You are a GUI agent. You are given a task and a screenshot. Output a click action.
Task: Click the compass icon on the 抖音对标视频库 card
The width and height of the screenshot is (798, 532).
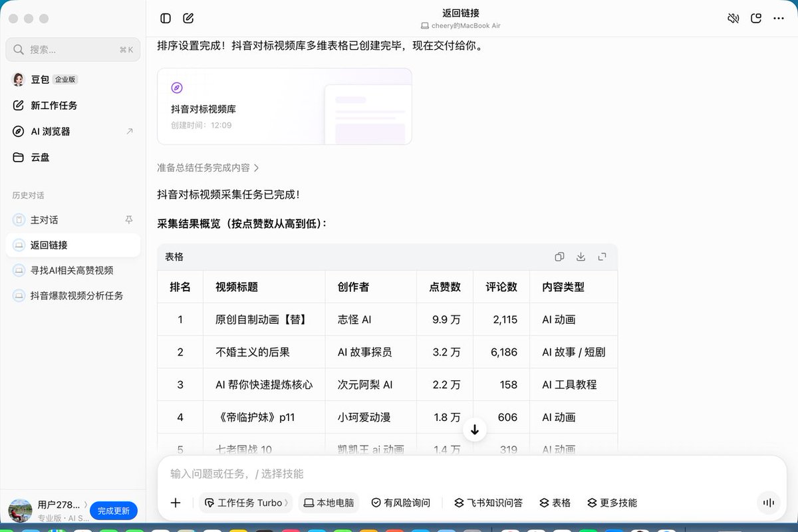[177, 88]
